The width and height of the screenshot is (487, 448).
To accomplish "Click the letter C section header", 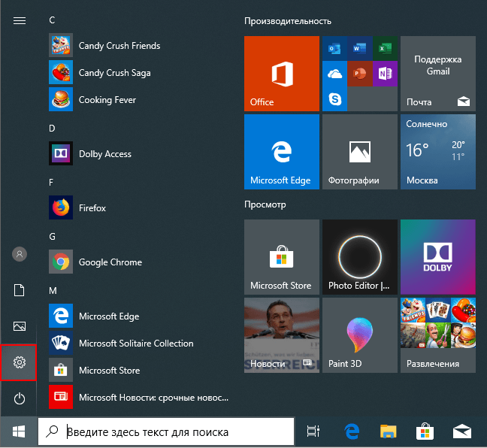I will (52, 20).
